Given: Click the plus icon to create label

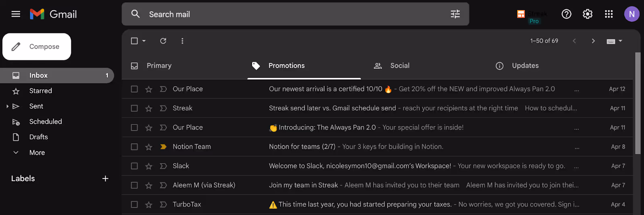Looking at the screenshot, I should pyautogui.click(x=105, y=178).
